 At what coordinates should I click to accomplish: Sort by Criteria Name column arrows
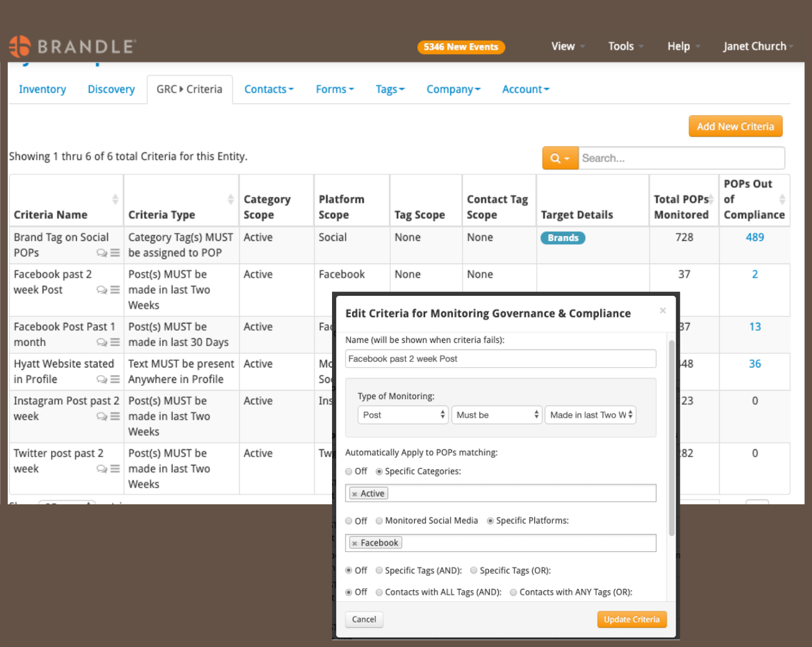click(115, 200)
